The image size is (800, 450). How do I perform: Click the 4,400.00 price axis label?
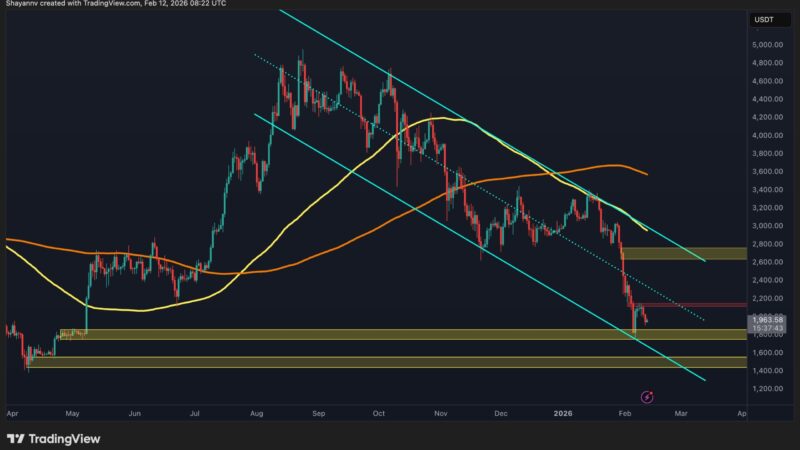[767, 99]
